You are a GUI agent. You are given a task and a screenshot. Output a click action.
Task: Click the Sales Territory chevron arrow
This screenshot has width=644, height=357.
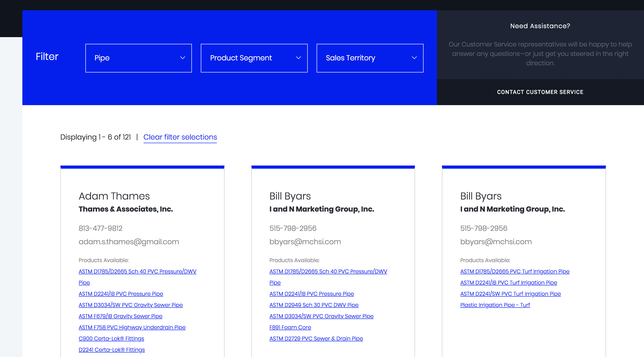click(414, 58)
